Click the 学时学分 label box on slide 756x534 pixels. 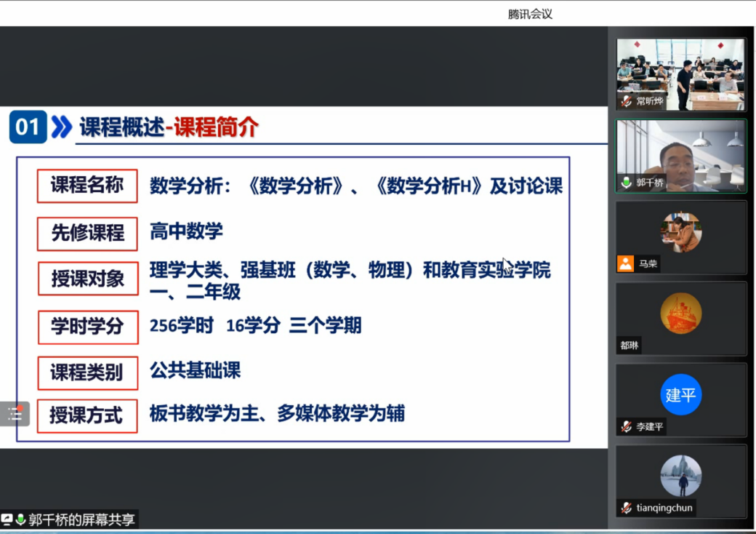(87, 327)
